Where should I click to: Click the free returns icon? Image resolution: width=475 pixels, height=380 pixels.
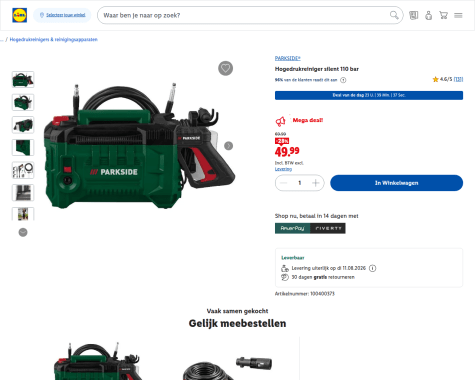point(285,277)
